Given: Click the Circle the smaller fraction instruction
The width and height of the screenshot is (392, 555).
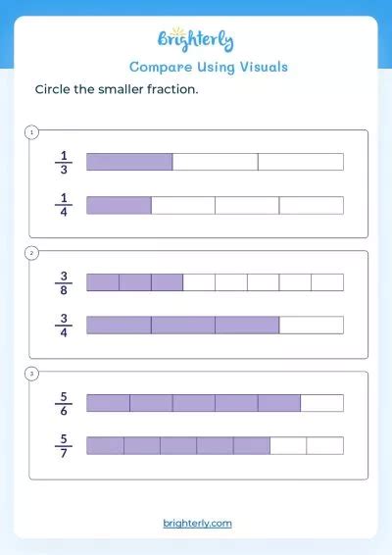Looking at the screenshot, I should pyautogui.click(x=117, y=89).
